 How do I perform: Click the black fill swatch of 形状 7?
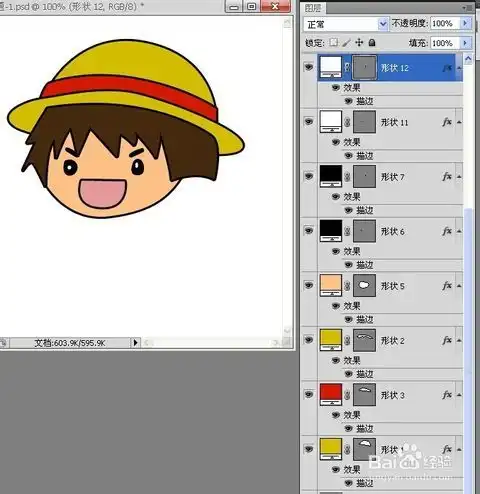click(331, 176)
